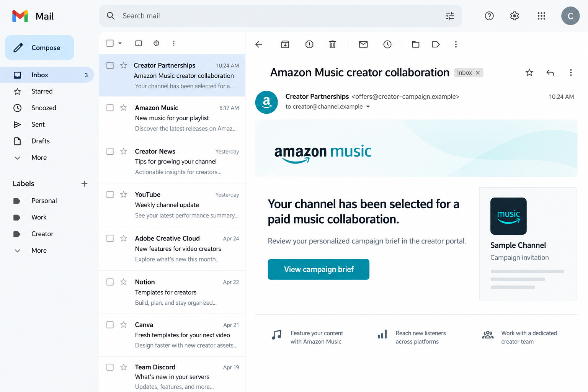Screen dimensions: 588x392
Task: Expand recipient details arrow next to creator@channel.example
Action: pyautogui.click(x=368, y=107)
